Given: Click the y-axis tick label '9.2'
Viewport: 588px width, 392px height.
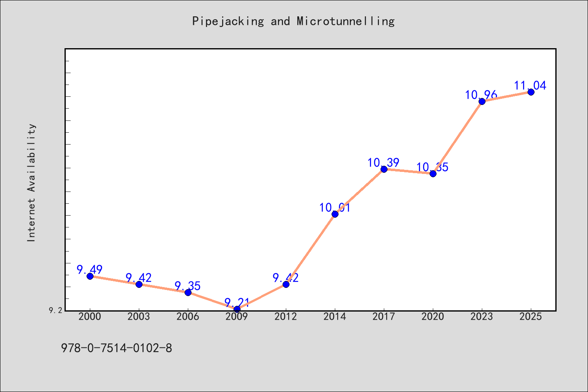Looking at the screenshot, I should (x=56, y=310).
